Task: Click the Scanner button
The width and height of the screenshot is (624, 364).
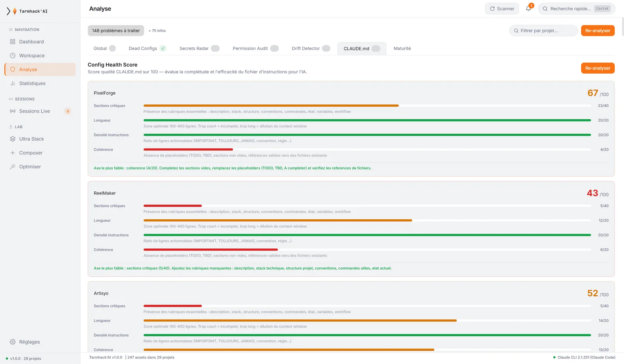Action: pyautogui.click(x=502, y=9)
